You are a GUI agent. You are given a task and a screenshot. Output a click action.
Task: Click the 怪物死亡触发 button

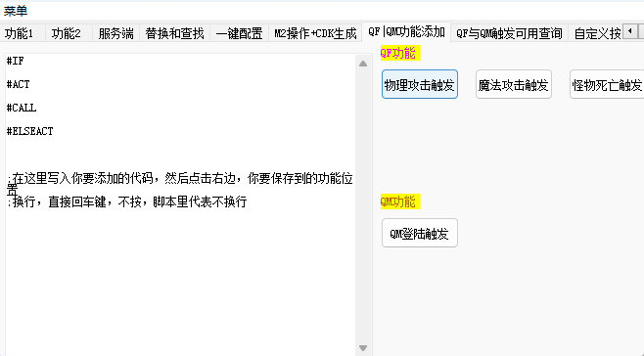coord(607,84)
